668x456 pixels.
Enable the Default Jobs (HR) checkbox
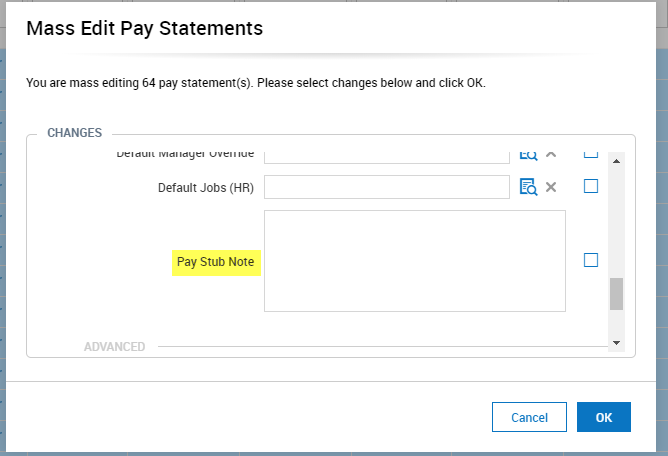tap(591, 186)
